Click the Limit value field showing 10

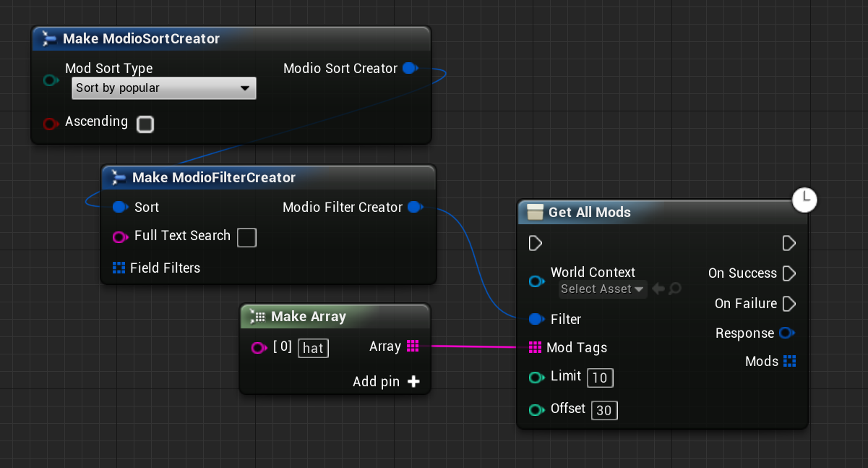click(x=600, y=378)
